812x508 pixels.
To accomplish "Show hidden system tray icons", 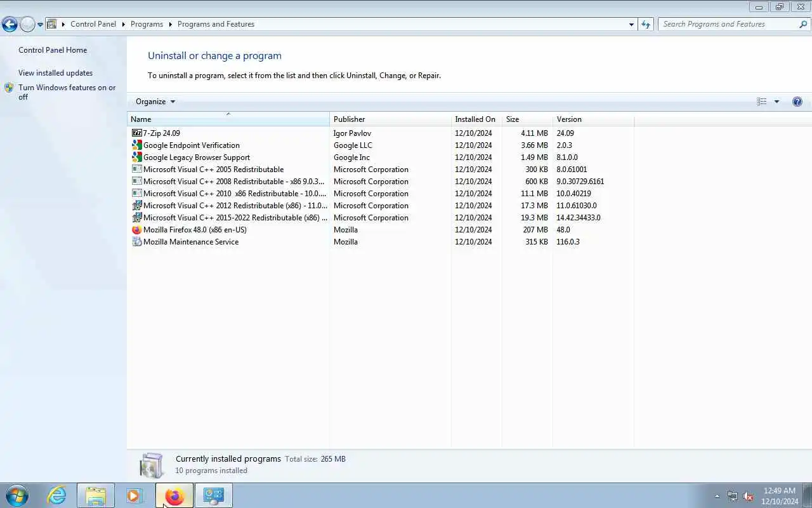I will (x=717, y=496).
